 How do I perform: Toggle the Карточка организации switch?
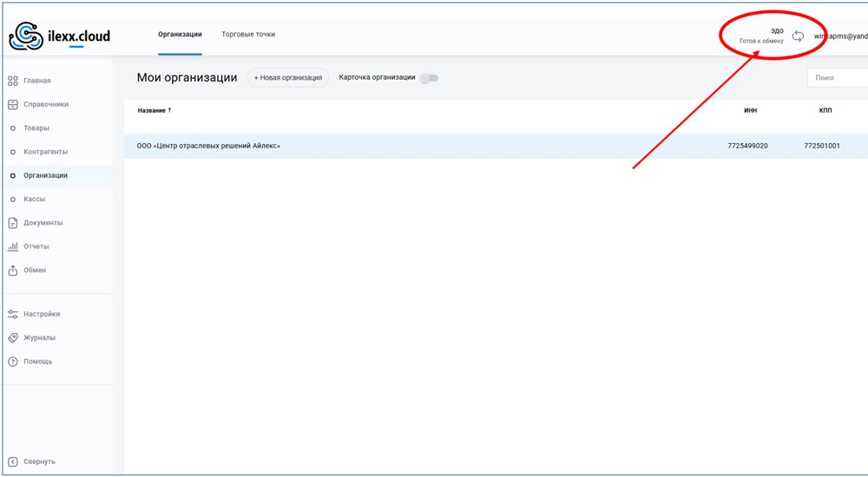(x=429, y=78)
